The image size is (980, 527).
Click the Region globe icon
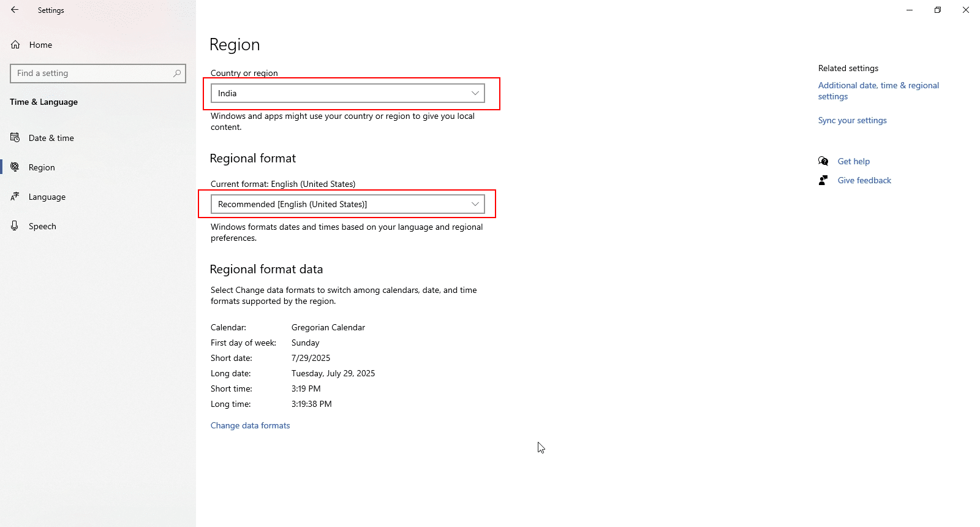(x=15, y=167)
